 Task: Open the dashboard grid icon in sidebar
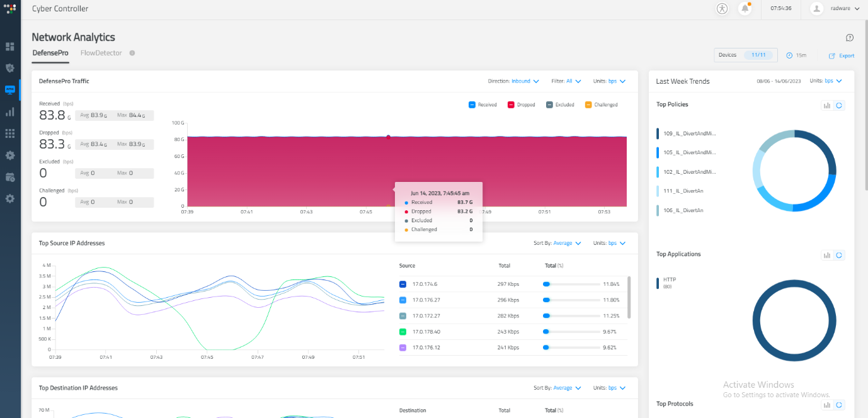tap(9, 47)
